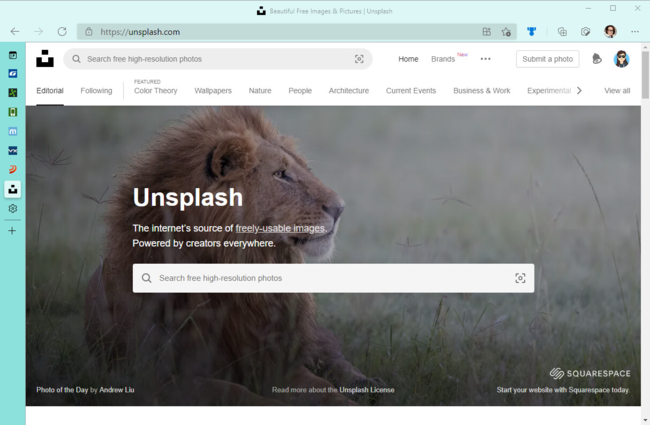This screenshot has width=650, height=425.
Task: Click the magnifier icon in hero search box
Action: coord(146,278)
